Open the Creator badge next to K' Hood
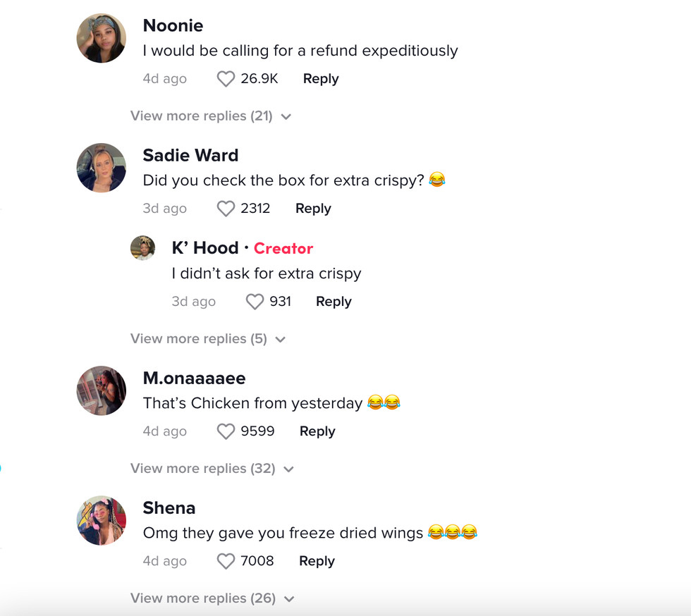Screen dimensions: 691x616 pos(283,248)
